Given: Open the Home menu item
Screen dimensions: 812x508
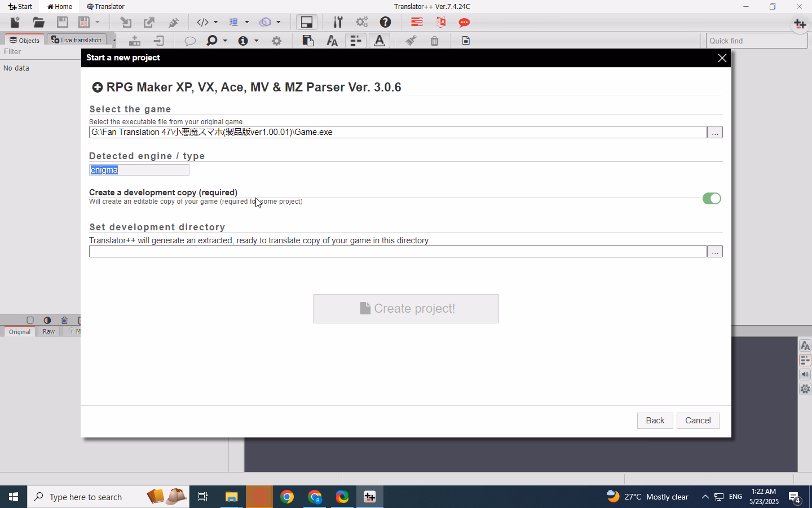Looking at the screenshot, I should 60,7.
